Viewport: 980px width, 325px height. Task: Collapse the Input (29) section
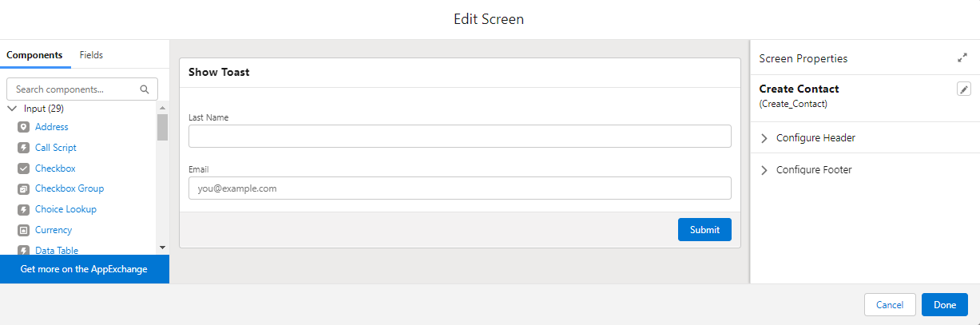point(12,109)
